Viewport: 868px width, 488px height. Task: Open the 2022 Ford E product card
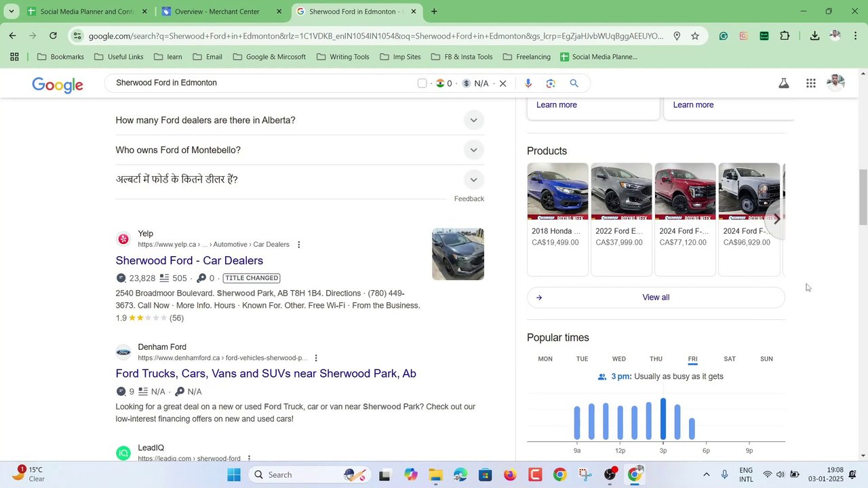tap(621, 219)
